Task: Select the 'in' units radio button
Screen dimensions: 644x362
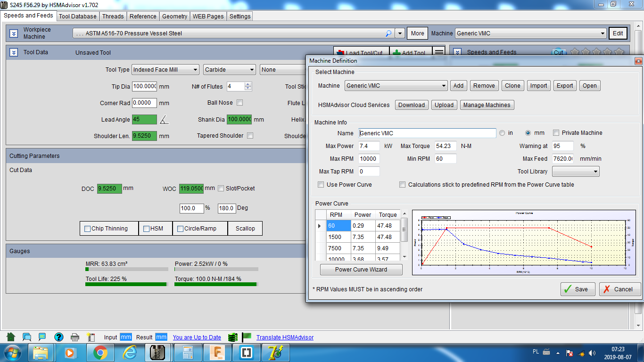Action: pos(502,133)
